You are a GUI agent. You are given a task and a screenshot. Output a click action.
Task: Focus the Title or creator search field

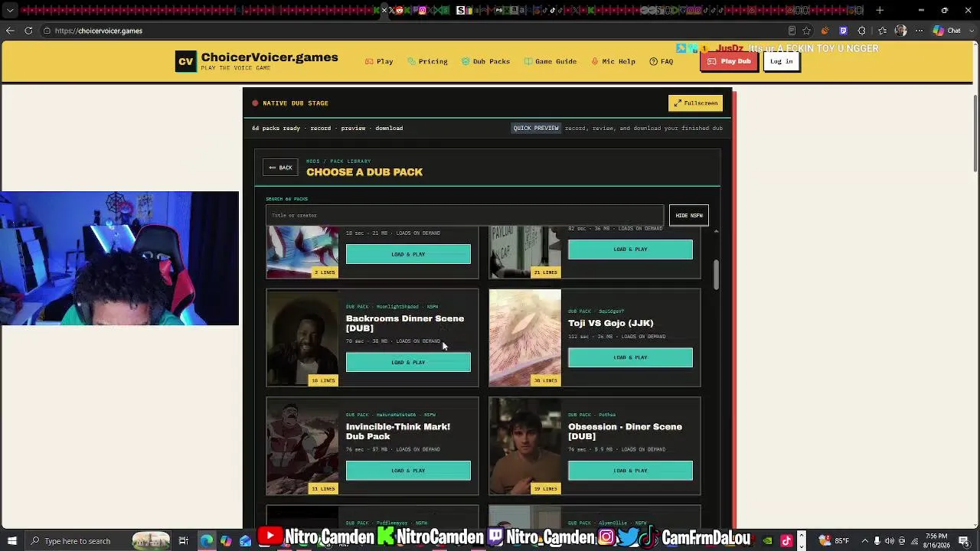pyautogui.click(x=465, y=216)
